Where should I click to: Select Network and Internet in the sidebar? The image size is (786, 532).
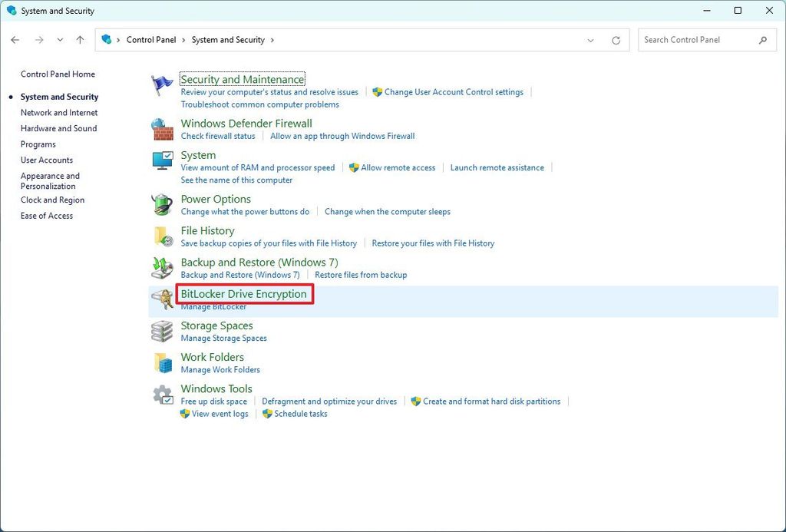[x=58, y=112]
